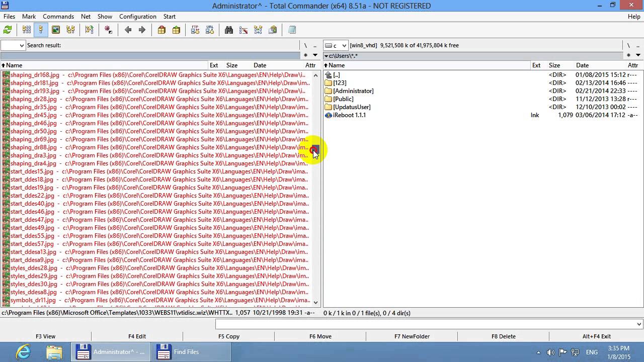644x362 pixels.
Task: Click the URL new FTP connection icon
Action: (x=210, y=30)
